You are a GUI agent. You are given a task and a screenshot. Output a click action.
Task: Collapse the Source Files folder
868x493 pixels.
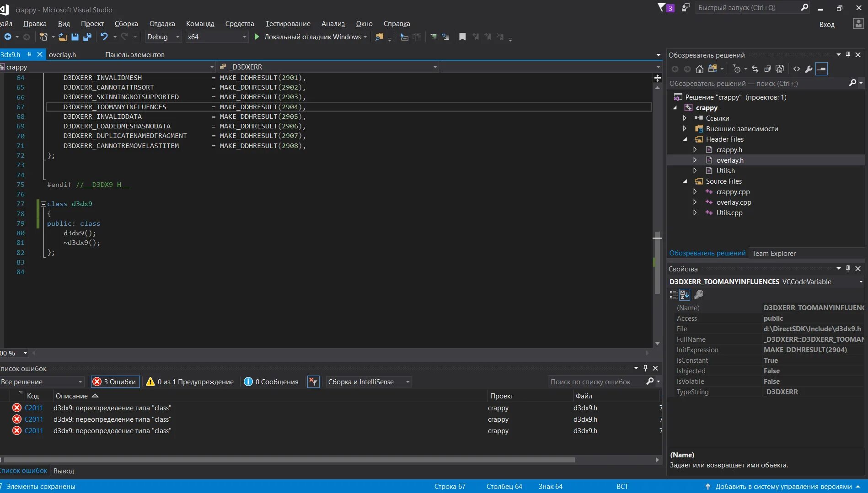point(685,181)
